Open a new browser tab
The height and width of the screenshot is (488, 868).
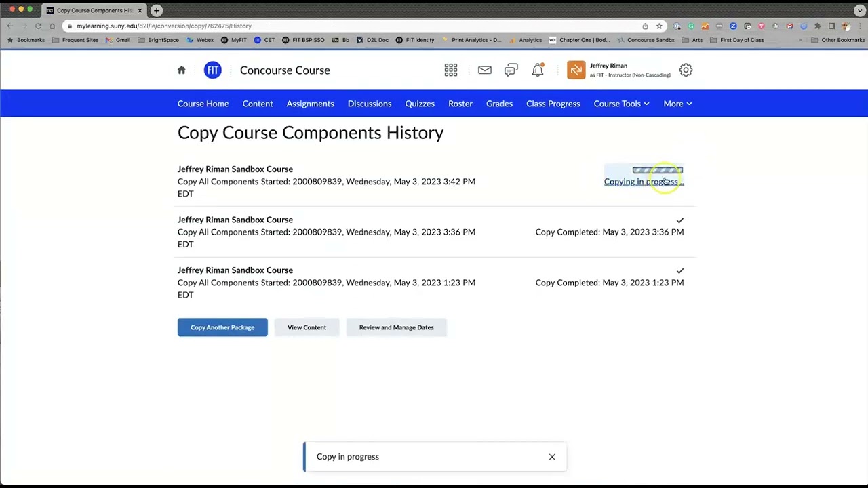157,10
